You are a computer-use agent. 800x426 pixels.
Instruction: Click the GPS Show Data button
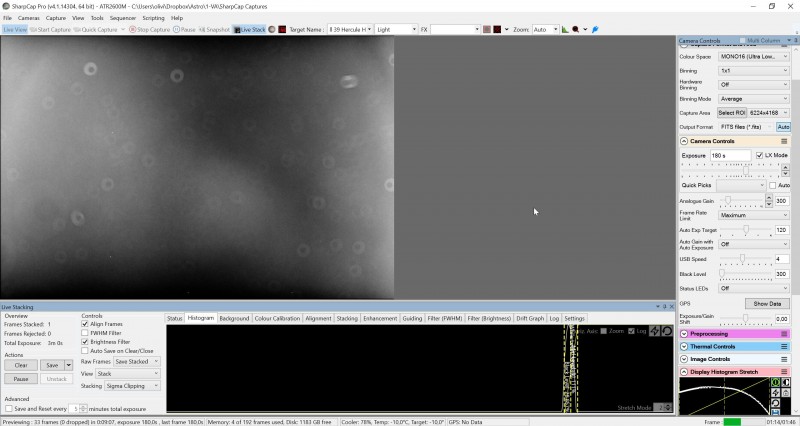point(767,304)
